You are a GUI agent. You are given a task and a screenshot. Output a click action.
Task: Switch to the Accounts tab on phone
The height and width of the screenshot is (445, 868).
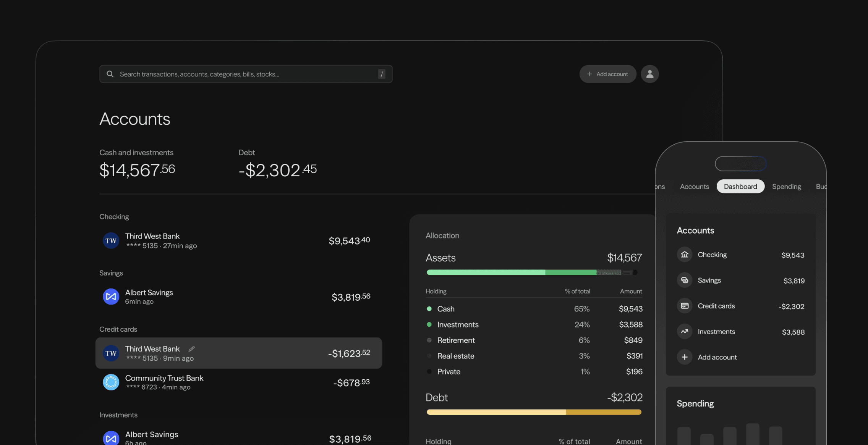[694, 187]
